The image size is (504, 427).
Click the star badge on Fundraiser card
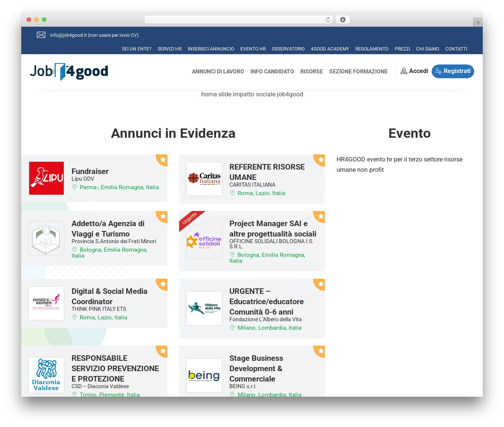tap(163, 160)
